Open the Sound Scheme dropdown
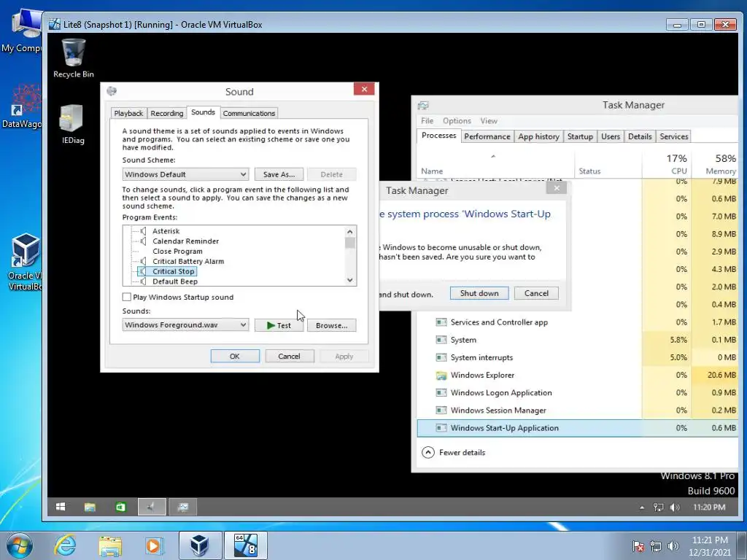 [x=185, y=174]
